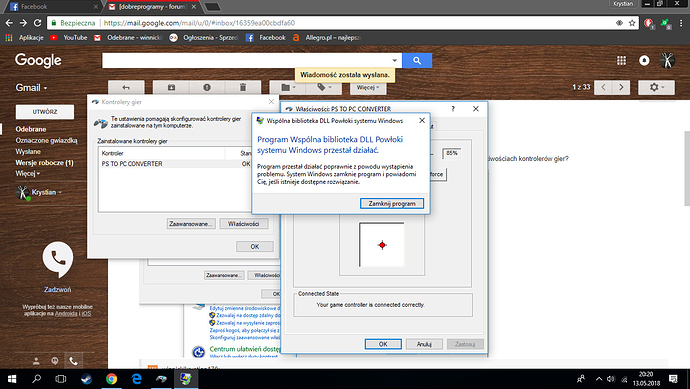Click inside the Gmail search field
690x389 pixels.
pos(246,61)
